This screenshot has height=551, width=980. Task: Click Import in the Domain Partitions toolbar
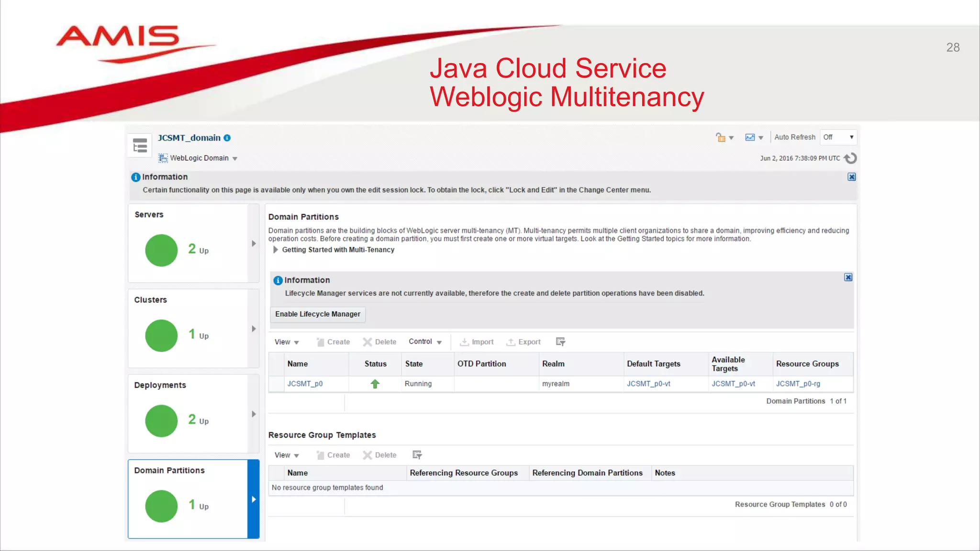[477, 342]
